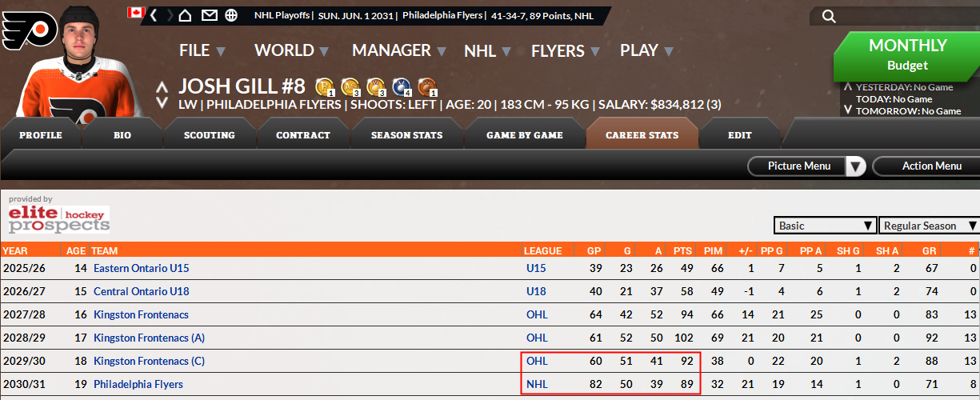Sort by the PTS column header
The height and width of the screenshot is (400, 980).
pyautogui.click(x=682, y=250)
